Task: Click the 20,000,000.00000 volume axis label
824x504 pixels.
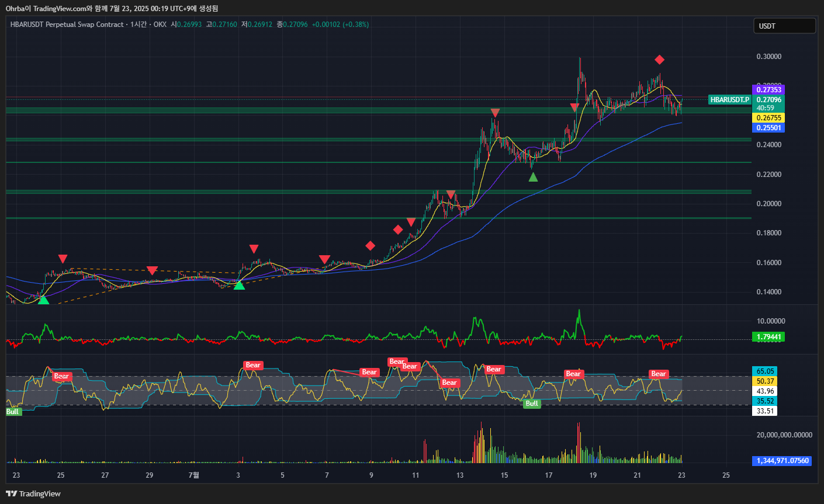Action: pos(784,435)
